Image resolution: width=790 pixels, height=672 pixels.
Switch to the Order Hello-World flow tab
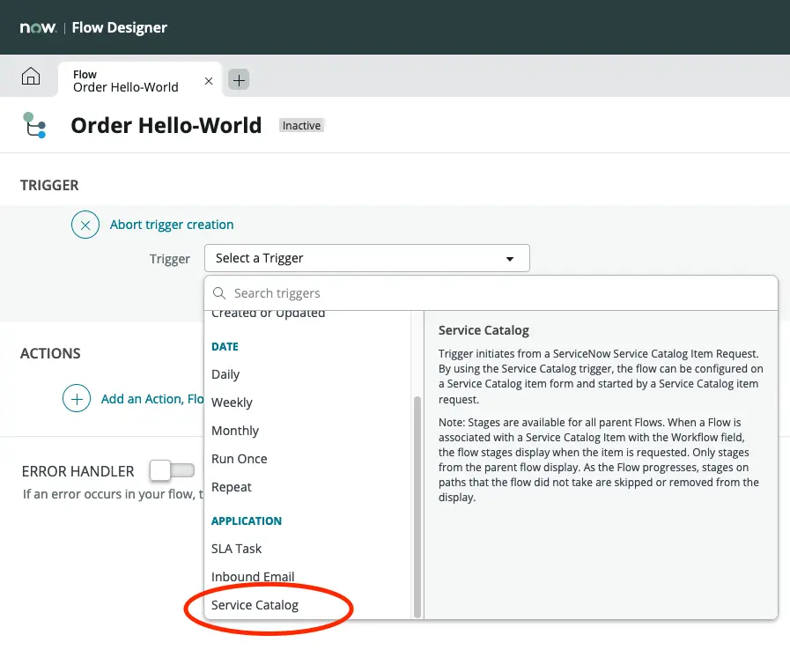point(126,81)
